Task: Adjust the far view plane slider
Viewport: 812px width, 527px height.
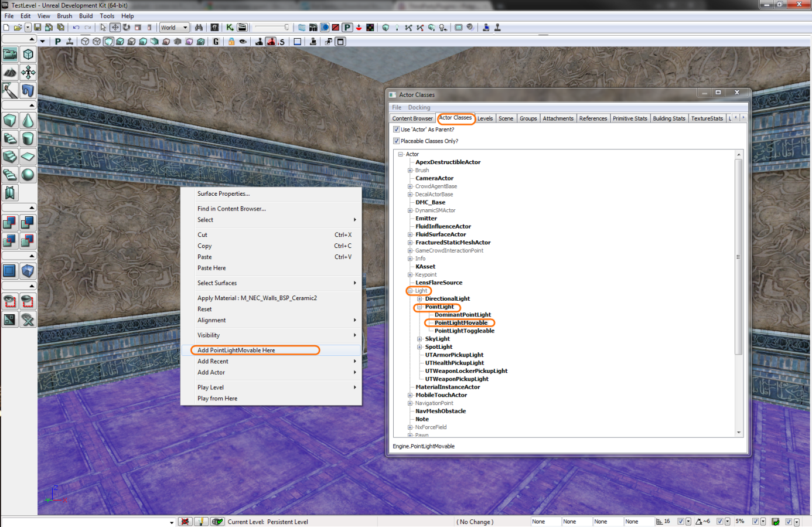Action: (x=272, y=28)
